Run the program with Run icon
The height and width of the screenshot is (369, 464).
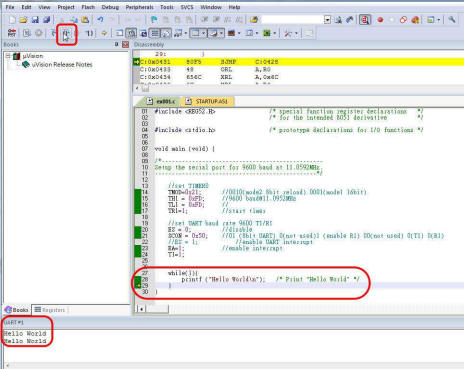point(27,33)
